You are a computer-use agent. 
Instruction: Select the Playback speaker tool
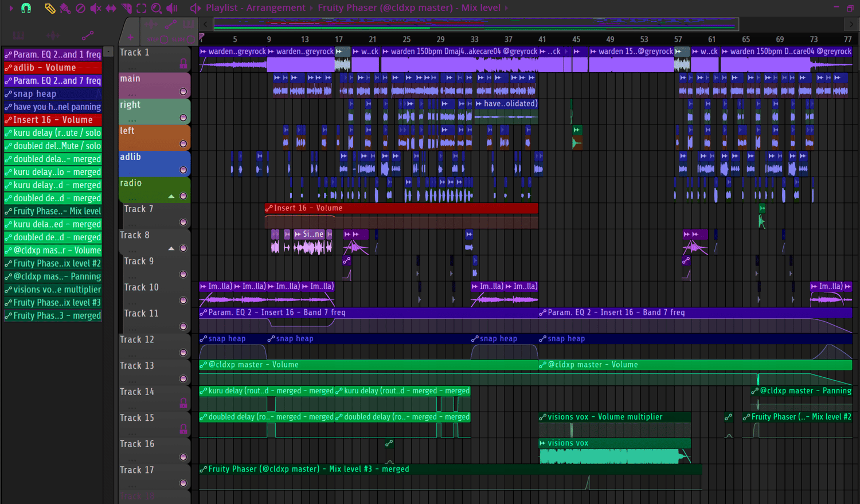(x=172, y=8)
